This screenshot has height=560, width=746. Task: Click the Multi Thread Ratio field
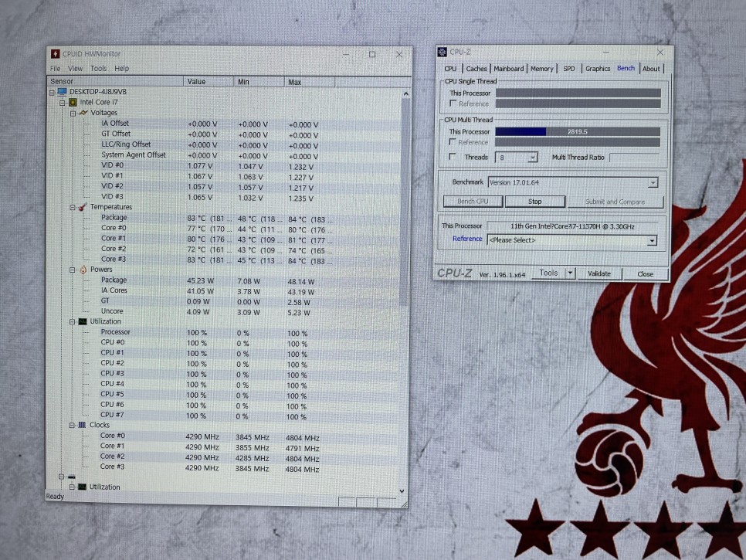point(635,158)
